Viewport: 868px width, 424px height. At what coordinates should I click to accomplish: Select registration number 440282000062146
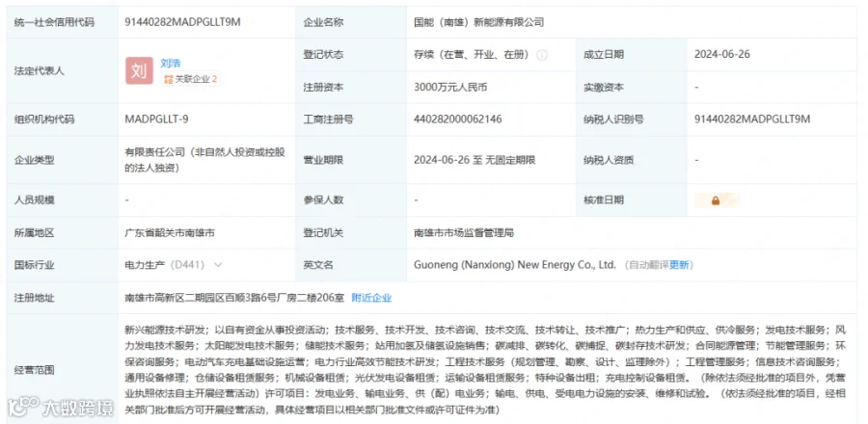[458, 119]
